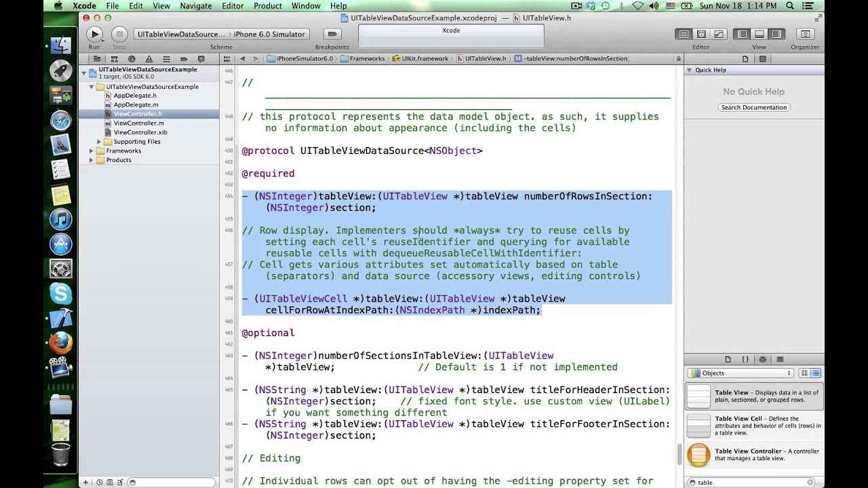The width and height of the screenshot is (868, 488).
Task: Toggle the utilities pane view button
Action: pos(776,34)
